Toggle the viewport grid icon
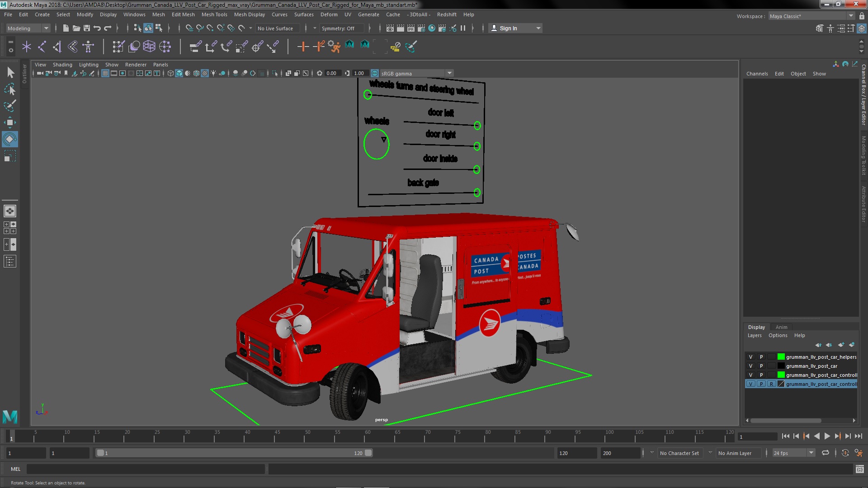The image size is (868, 488). coord(105,73)
